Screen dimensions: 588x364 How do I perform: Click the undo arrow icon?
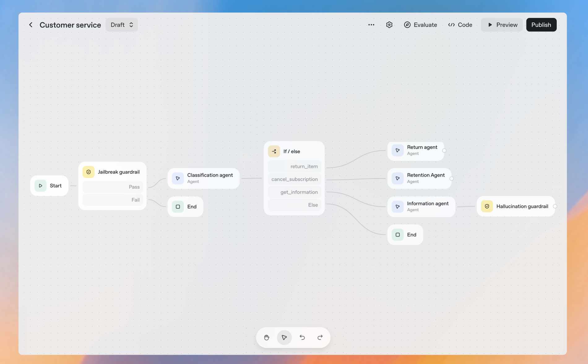point(302,337)
